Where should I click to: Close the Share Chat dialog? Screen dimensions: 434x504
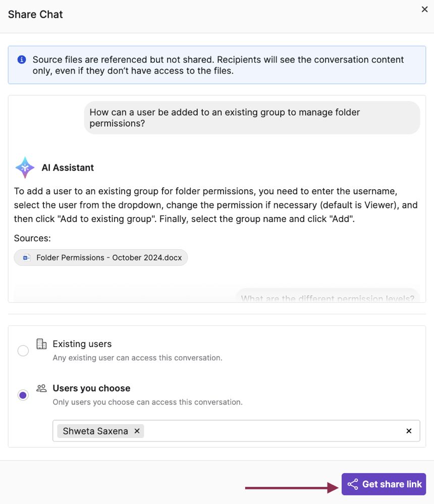point(424,9)
